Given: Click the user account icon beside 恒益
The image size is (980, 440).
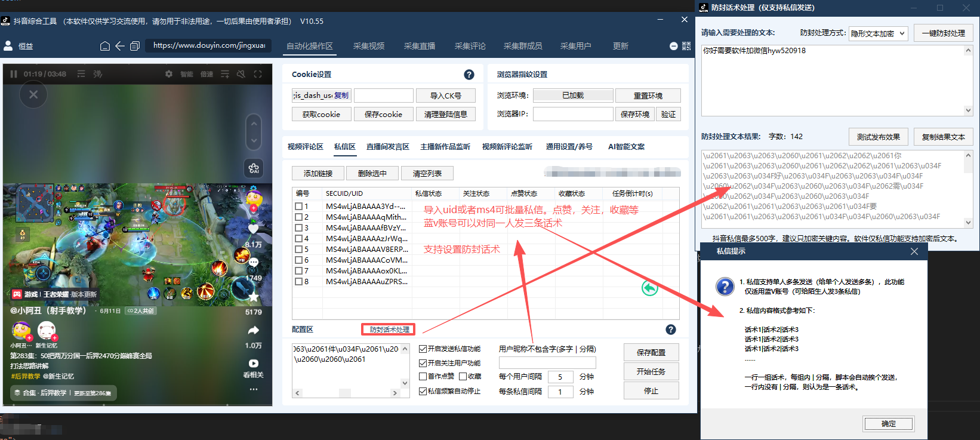Looking at the screenshot, I should [8, 45].
